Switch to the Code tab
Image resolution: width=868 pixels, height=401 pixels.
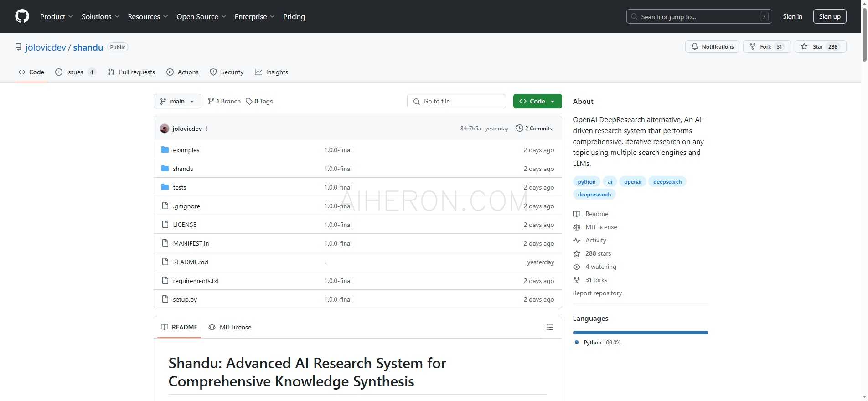point(31,72)
